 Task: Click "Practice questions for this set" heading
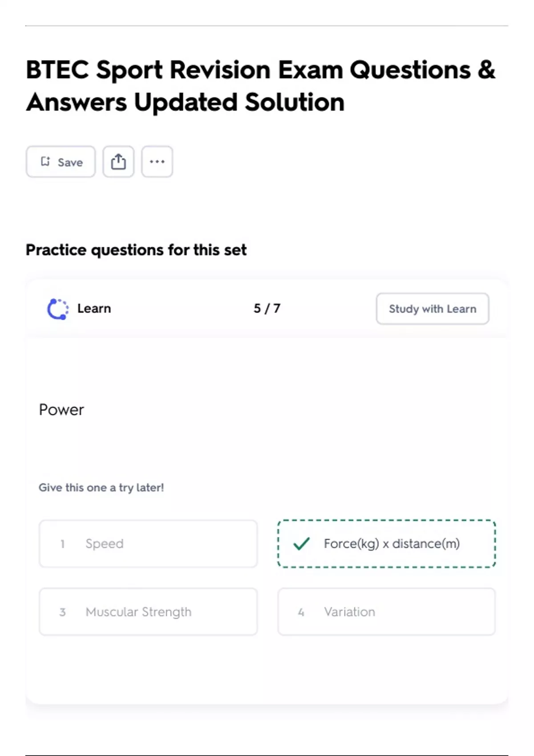coord(136,250)
